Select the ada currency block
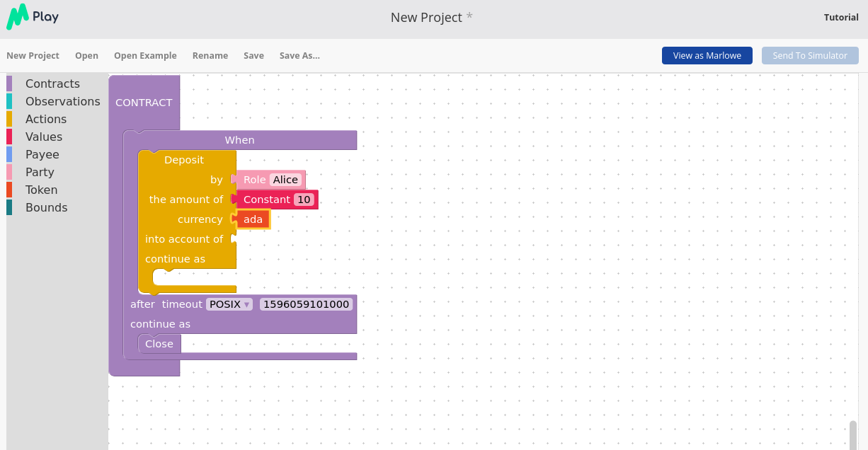 tap(253, 219)
